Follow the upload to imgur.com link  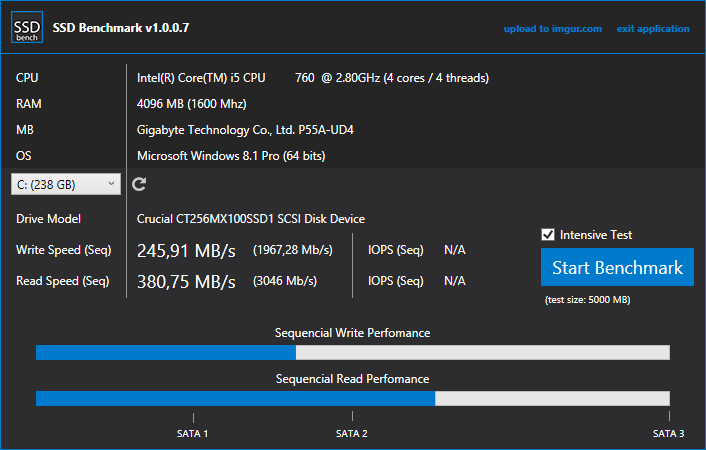pos(552,29)
